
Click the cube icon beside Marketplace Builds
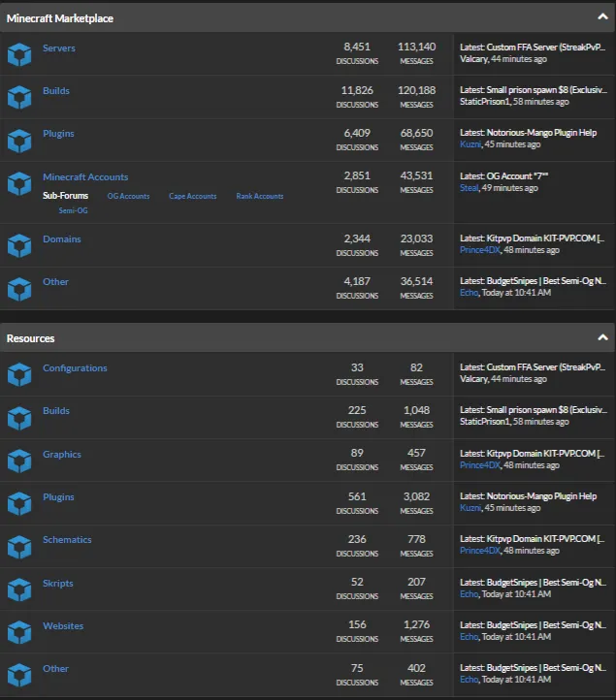(x=19, y=97)
